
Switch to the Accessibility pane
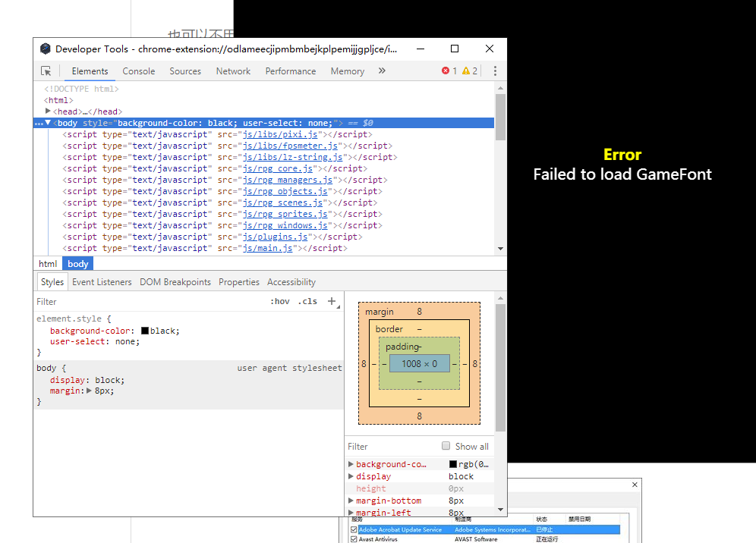tap(291, 282)
